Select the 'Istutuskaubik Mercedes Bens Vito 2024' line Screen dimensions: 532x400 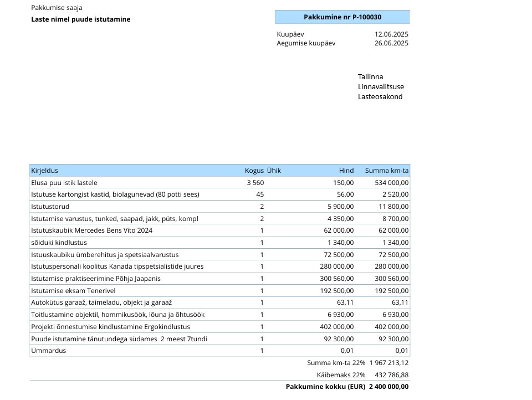coord(91,230)
